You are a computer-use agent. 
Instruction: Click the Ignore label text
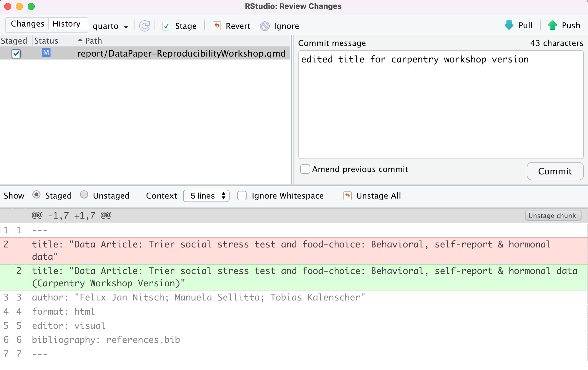tap(286, 26)
